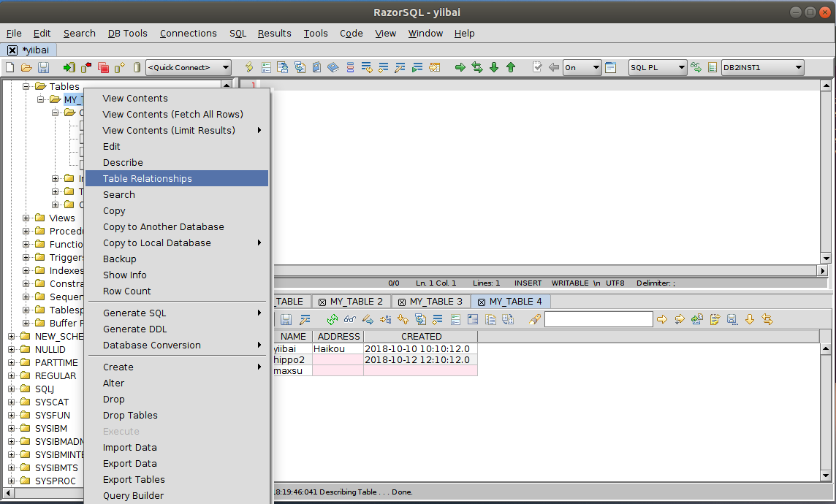Click the green right arrow execute icon

(460, 67)
